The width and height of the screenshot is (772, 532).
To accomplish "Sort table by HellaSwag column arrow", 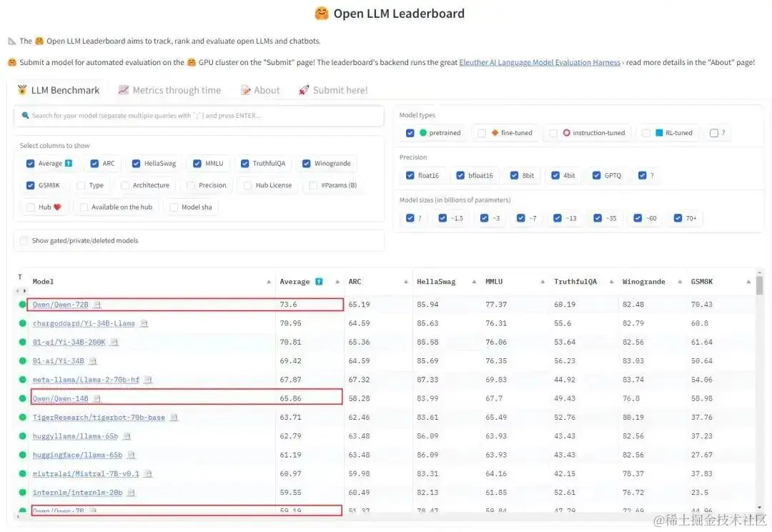I will [474, 282].
